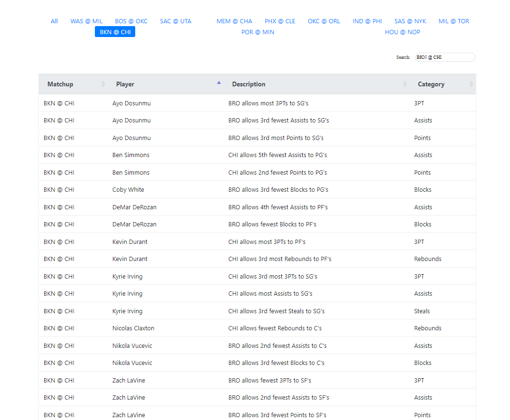Select 'BRO allows 4th fewest Assists to PF's'
The width and height of the screenshot is (510, 420).
click(x=278, y=207)
